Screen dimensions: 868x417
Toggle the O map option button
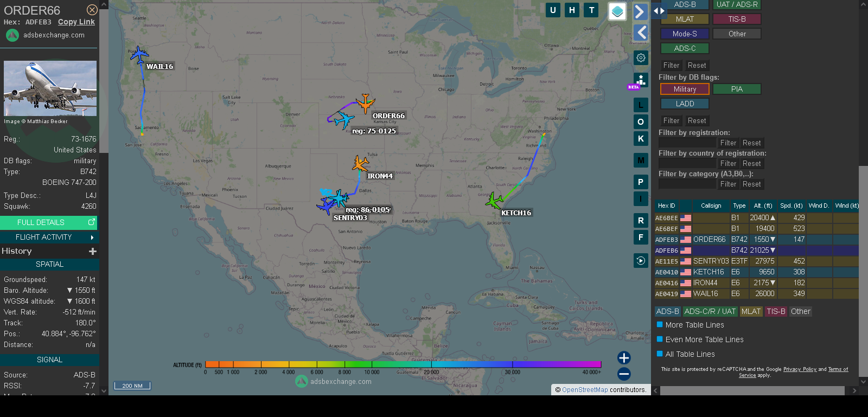[641, 122]
